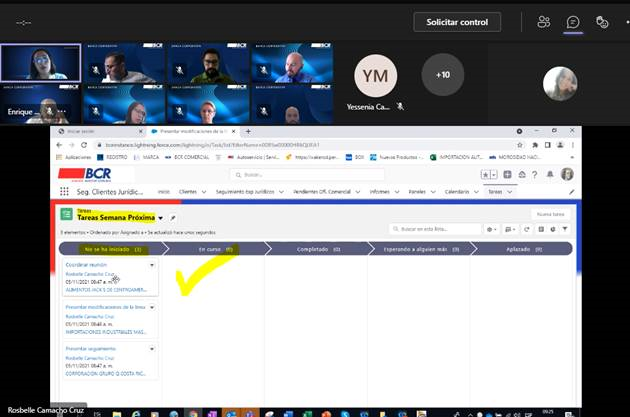
Task: Click the global Buscar search box
Action: click(x=307, y=175)
